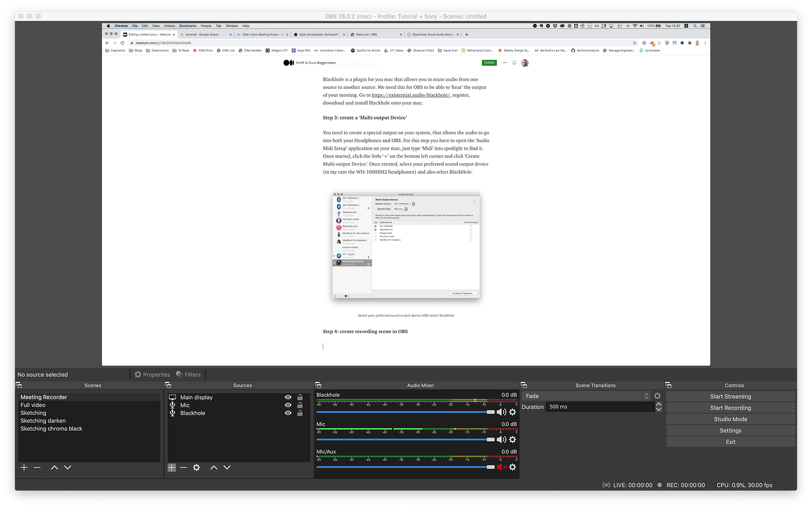Float the Audio Mixer dock panel
The image size is (812, 509).
[x=318, y=385]
